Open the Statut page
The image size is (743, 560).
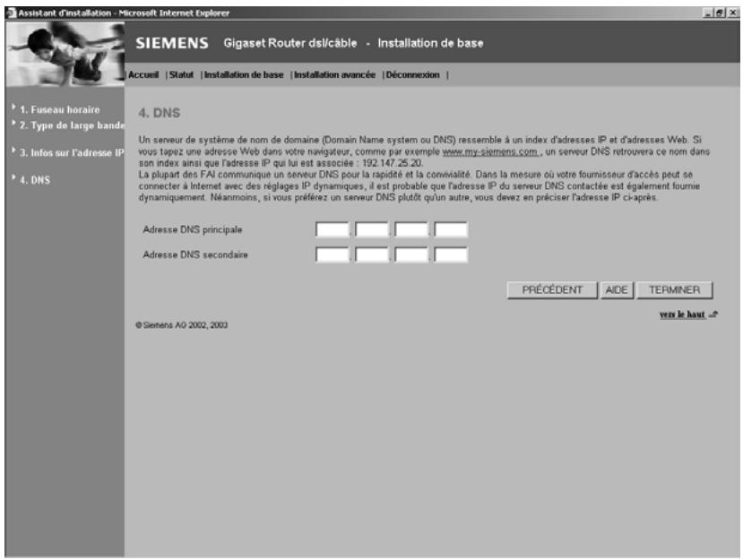coord(181,75)
